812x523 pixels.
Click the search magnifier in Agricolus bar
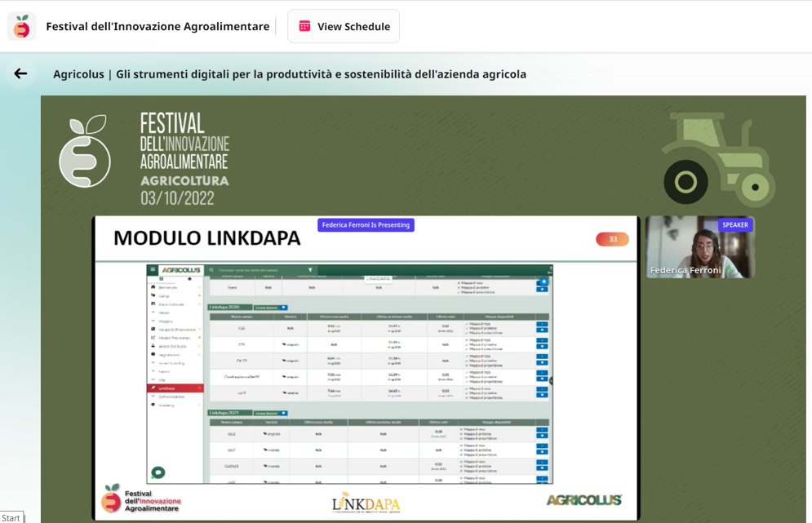(x=211, y=270)
